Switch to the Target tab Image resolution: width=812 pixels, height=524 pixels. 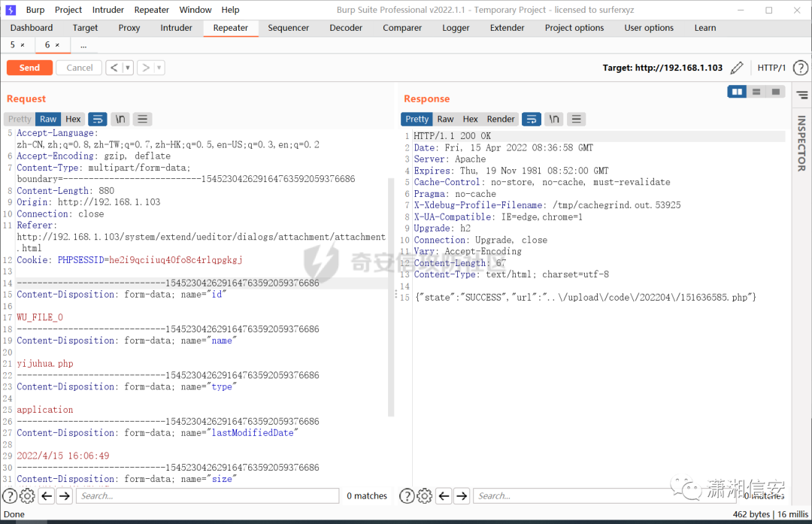(x=85, y=28)
